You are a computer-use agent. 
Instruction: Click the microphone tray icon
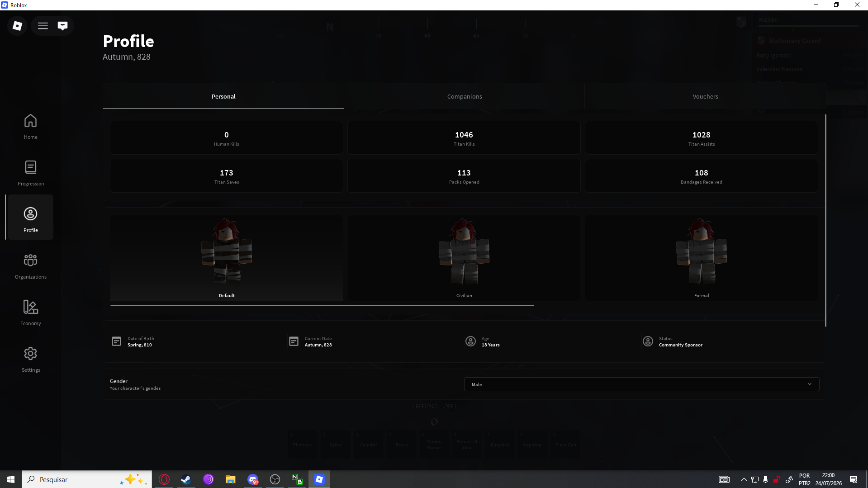coord(765,479)
